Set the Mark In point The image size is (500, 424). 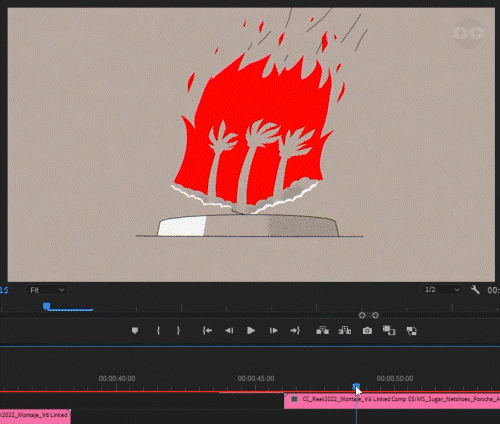coord(158,330)
